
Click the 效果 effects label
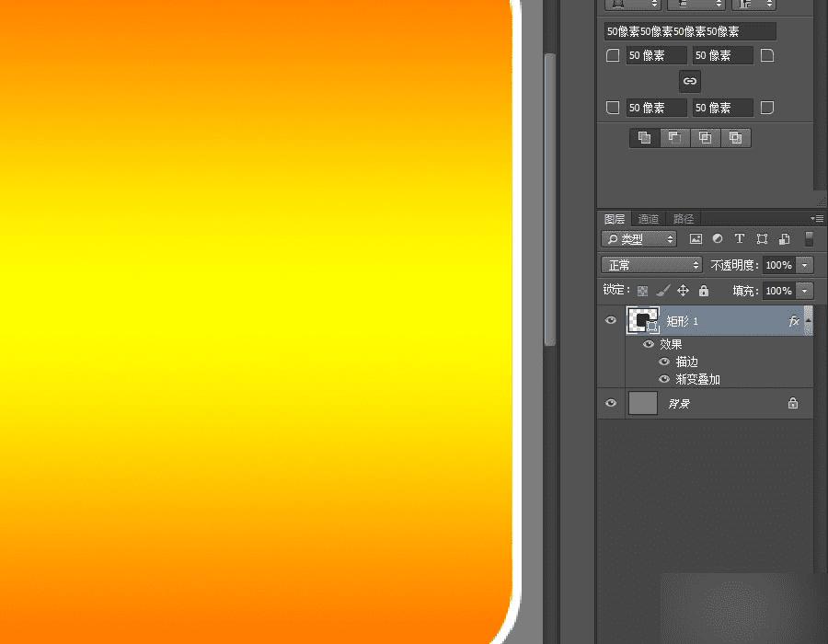pos(672,344)
